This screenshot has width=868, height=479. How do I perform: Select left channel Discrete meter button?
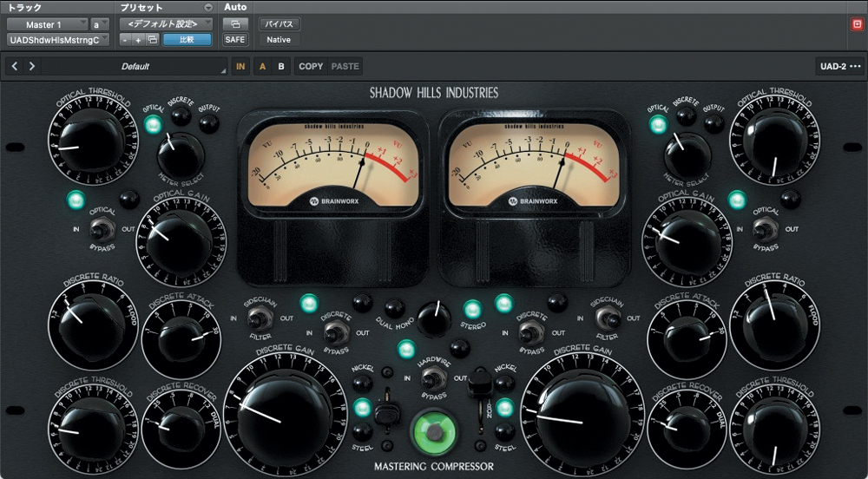coord(181,115)
